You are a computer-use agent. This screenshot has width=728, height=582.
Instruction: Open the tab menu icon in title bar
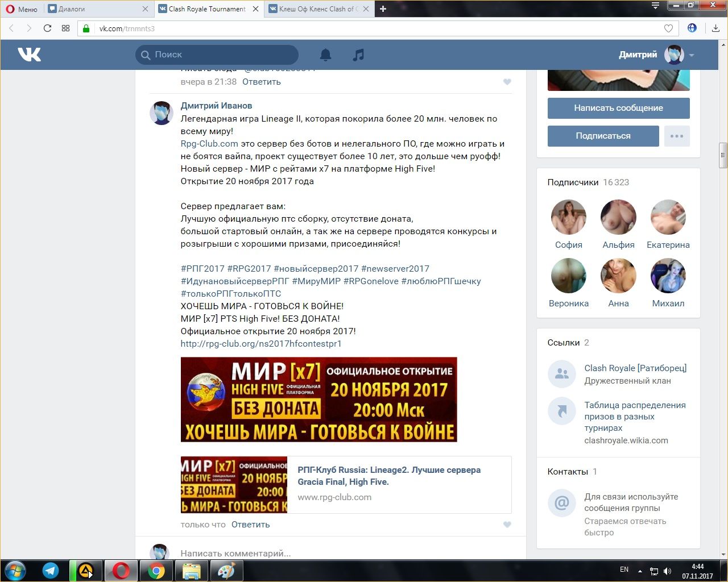pos(656,6)
